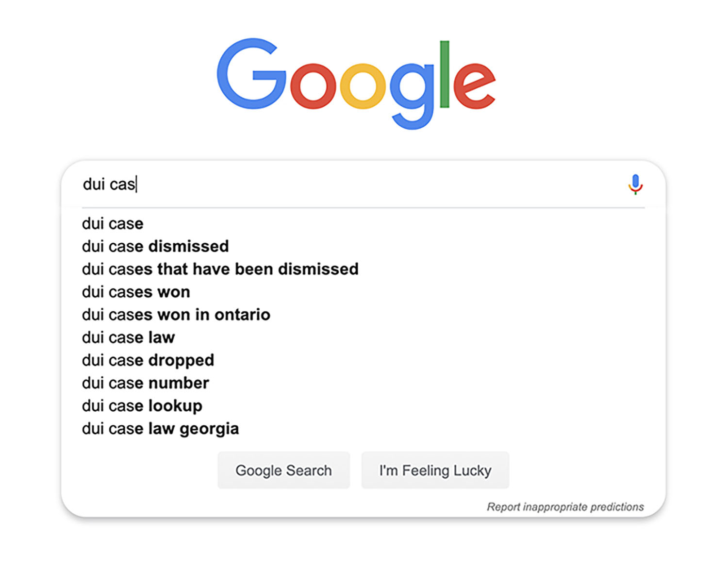Click the Google logo
Image resolution: width=728 pixels, height=571 pixels.
[355, 83]
